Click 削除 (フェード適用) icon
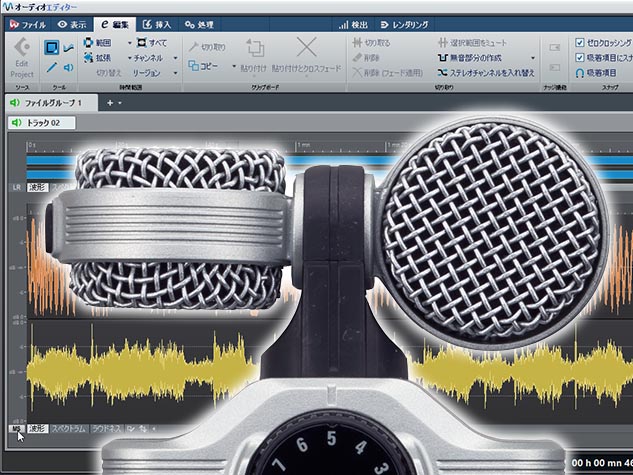 coord(357,73)
